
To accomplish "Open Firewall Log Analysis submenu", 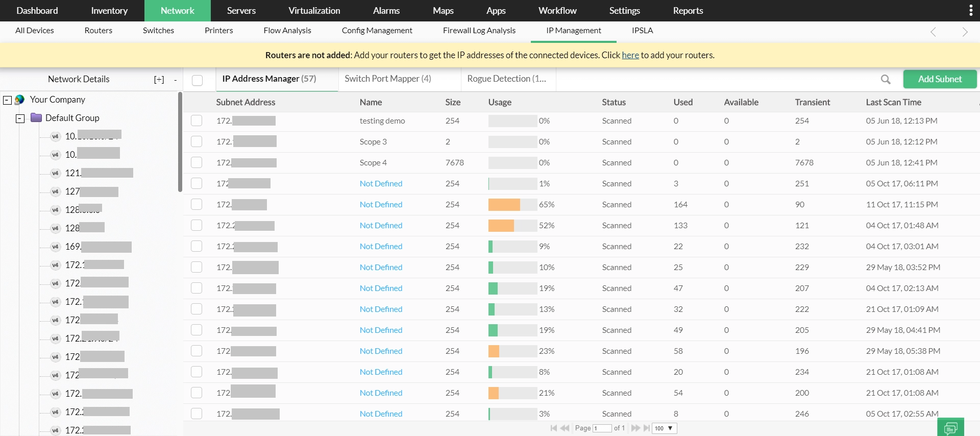I will click(x=479, y=31).
